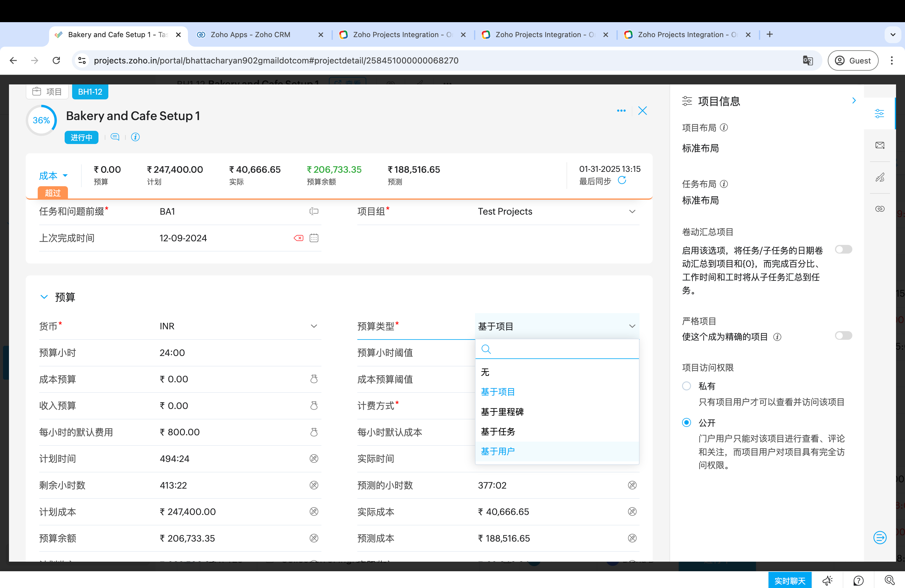The width and height of the screenshot is (905, 588).
Task: Click the 进行中 status badge
Action: click(81, 137)
